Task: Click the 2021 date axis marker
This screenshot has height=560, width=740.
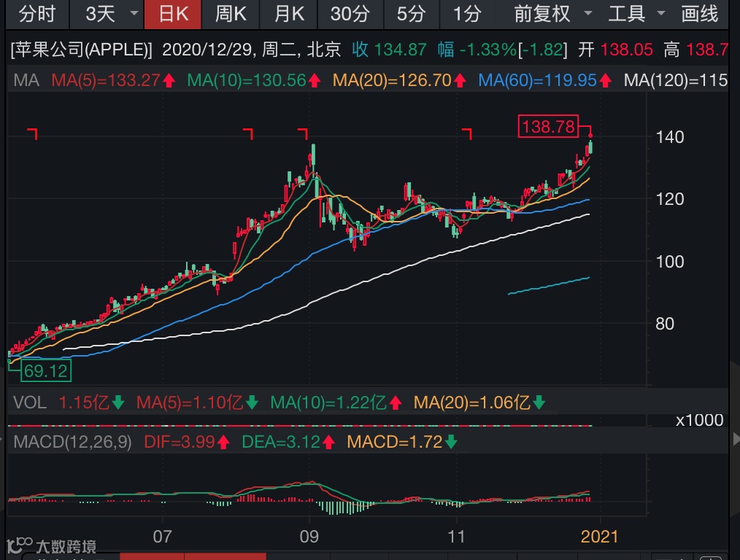Action: point(599,537)
